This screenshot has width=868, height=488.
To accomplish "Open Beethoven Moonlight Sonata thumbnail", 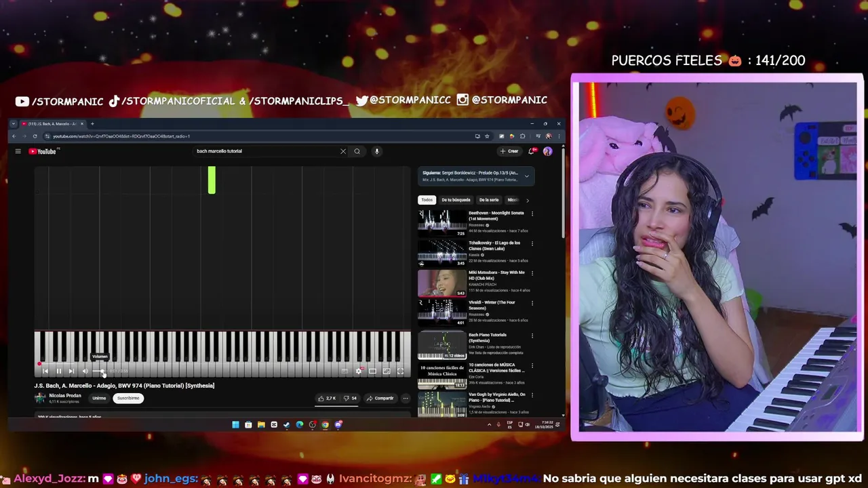I will pos(442,223).
